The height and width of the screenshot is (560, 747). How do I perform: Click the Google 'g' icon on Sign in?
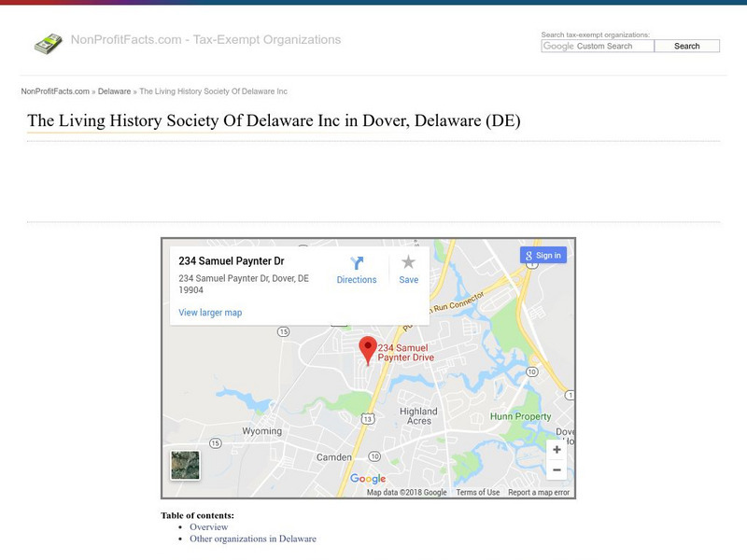pyautogui.click(x=529, y=254)
